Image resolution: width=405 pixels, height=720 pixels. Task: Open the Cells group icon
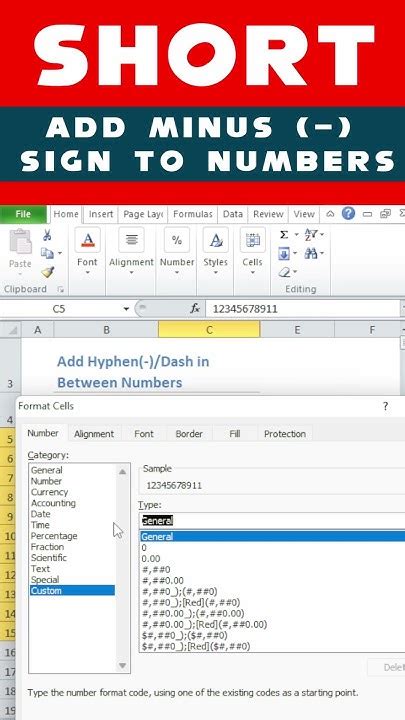(x=253, y=240)
